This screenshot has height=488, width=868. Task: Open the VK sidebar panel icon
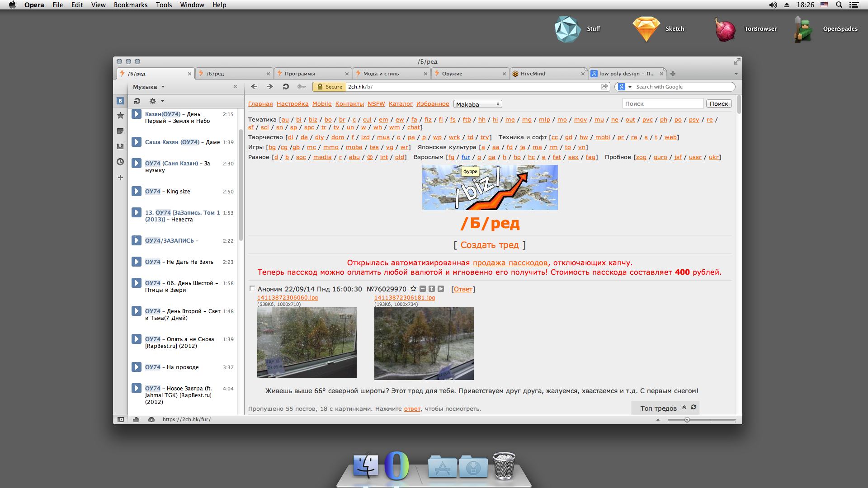120,101
